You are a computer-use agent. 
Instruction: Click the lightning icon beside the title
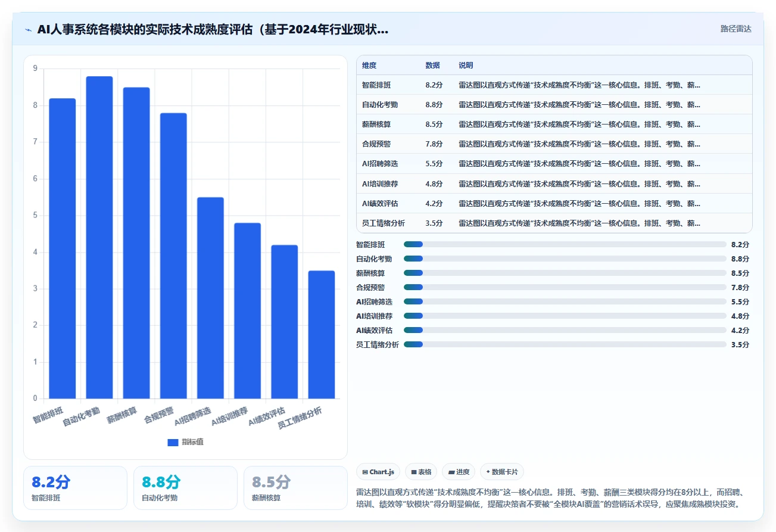29,29
